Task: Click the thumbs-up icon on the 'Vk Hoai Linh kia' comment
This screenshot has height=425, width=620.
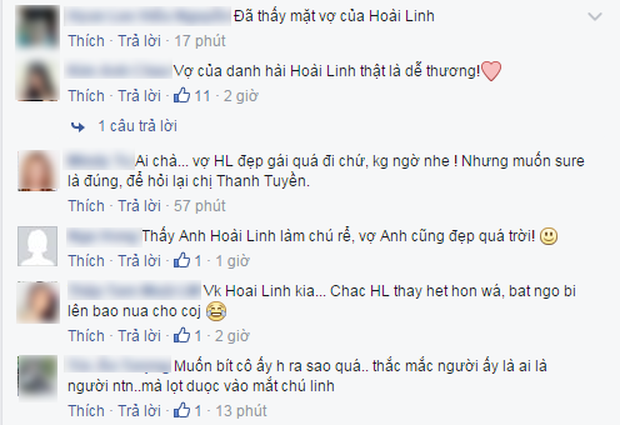Action: coord(182,335)
